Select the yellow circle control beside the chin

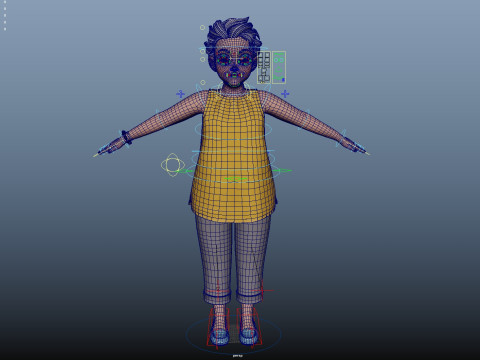(x=203, y=82)
